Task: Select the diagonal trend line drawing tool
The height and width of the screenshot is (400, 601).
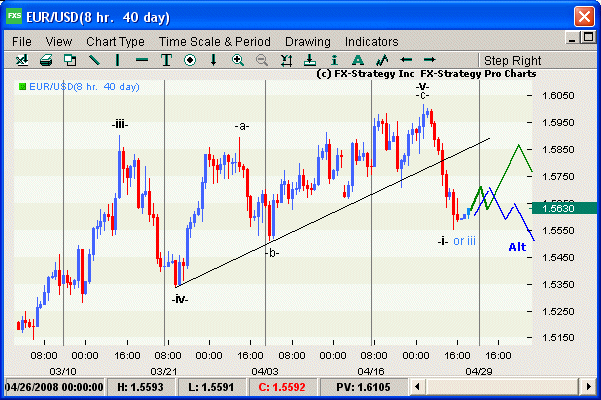Action: 94,60
